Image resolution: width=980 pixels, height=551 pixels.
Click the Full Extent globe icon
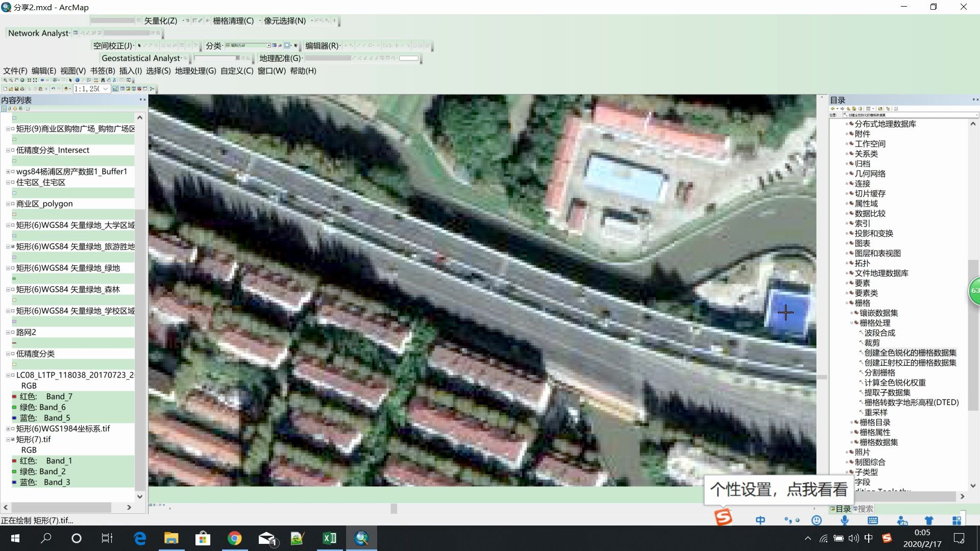(x=22, y=80)
